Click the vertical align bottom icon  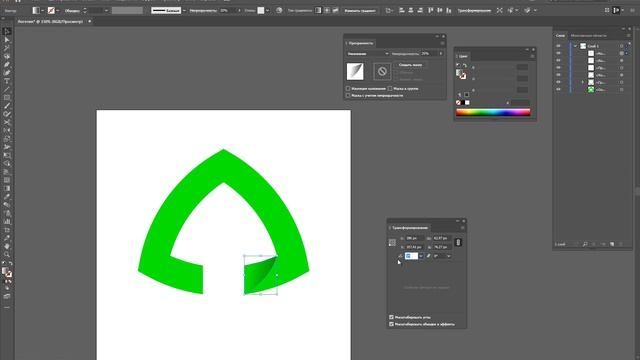click(x=449, y=10)
